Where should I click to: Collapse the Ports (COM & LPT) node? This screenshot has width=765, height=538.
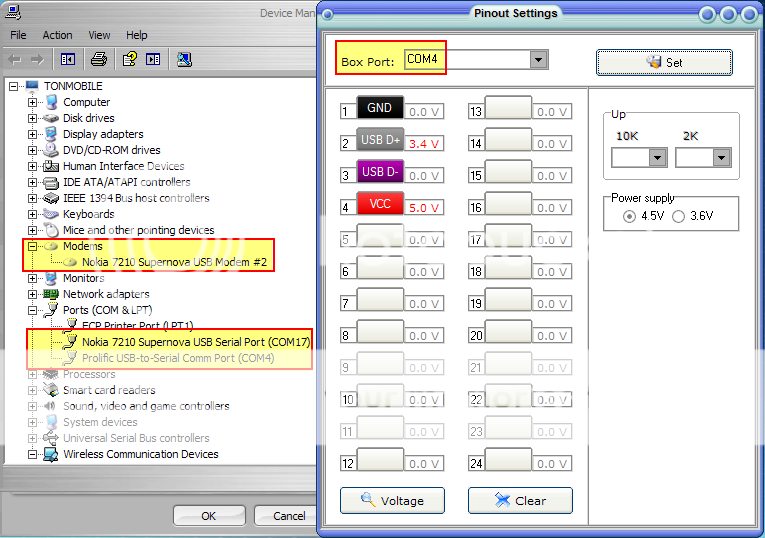(32, 310)
